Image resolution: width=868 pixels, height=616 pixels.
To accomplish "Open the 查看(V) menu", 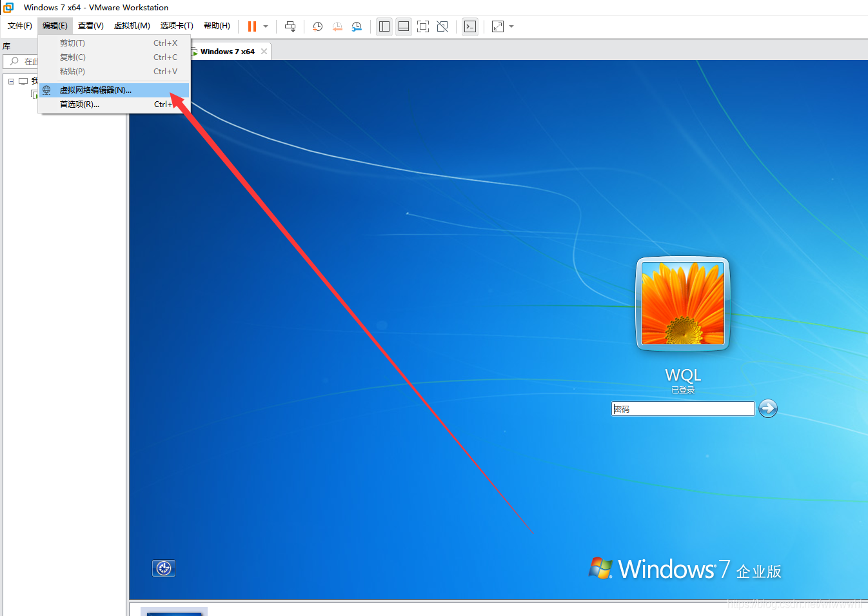I will tap(91, 26).
